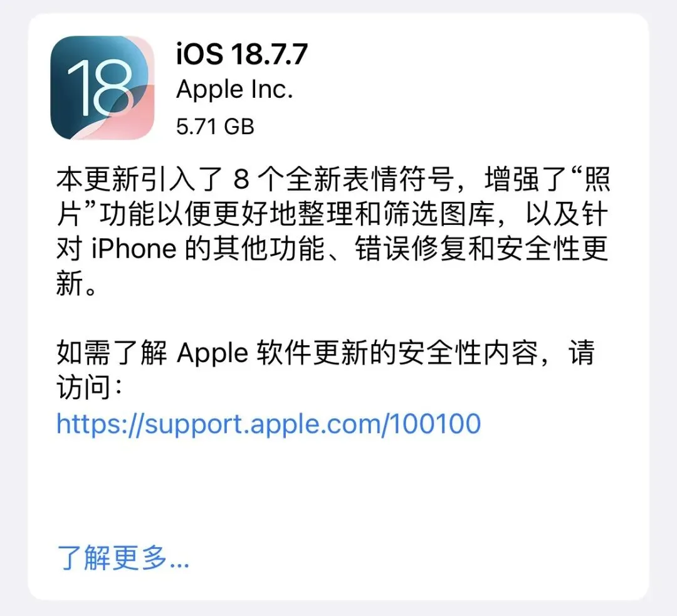
Task: Open the support.apple.com/100100 security link
Action: [x=268, y=424]
